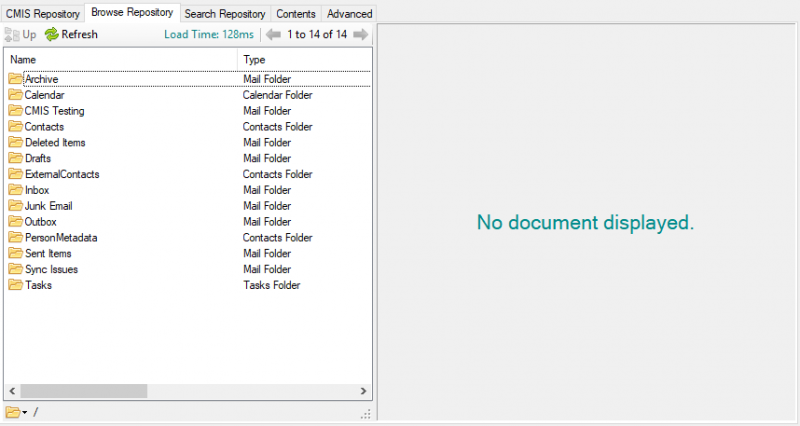Image resolution: width=800 pixels, height=426 pixels.
Task: Select the Contacts row name
Action: pyautogui.click(x=44, y=127)
